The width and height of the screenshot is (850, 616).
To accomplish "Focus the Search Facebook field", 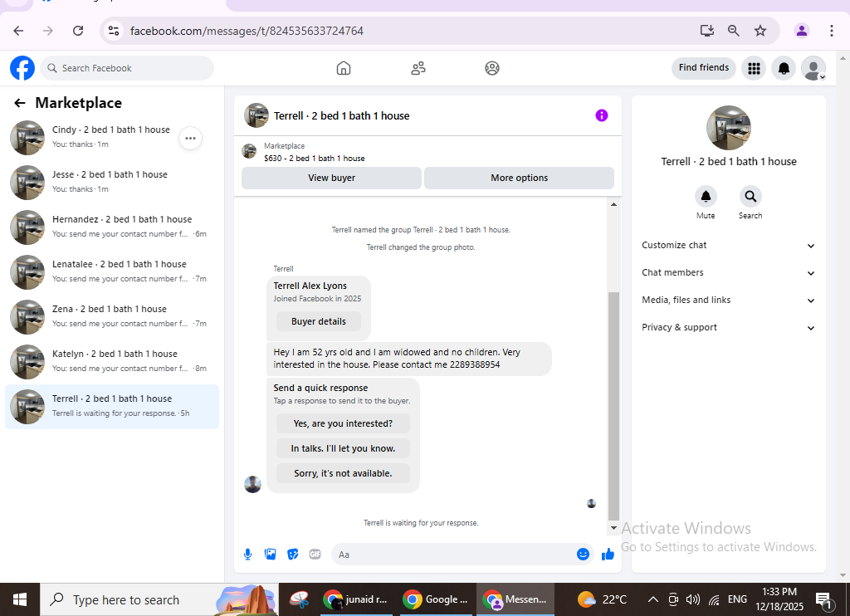I will tap(127, 68).
